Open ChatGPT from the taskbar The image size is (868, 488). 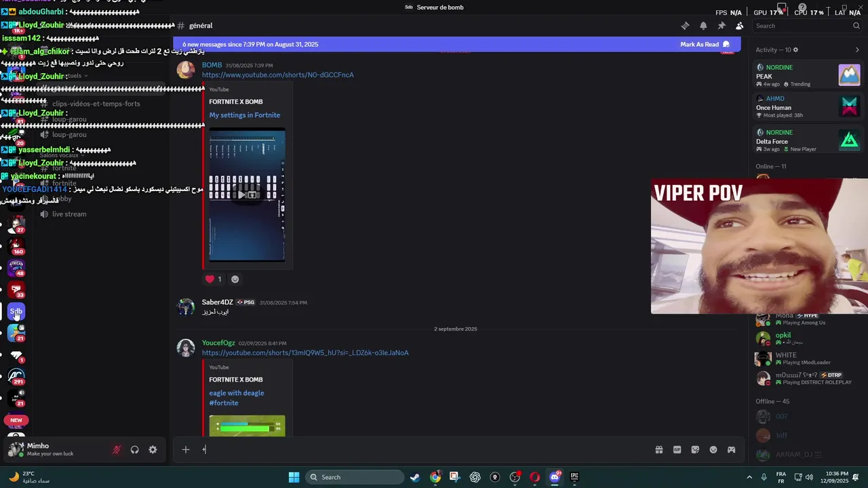pyautogui.click(x=475, y=477)
